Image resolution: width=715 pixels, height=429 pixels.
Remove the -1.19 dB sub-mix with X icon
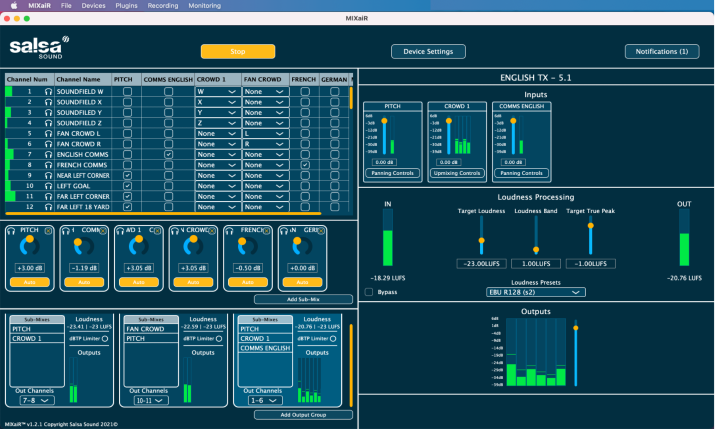point(103,231)
